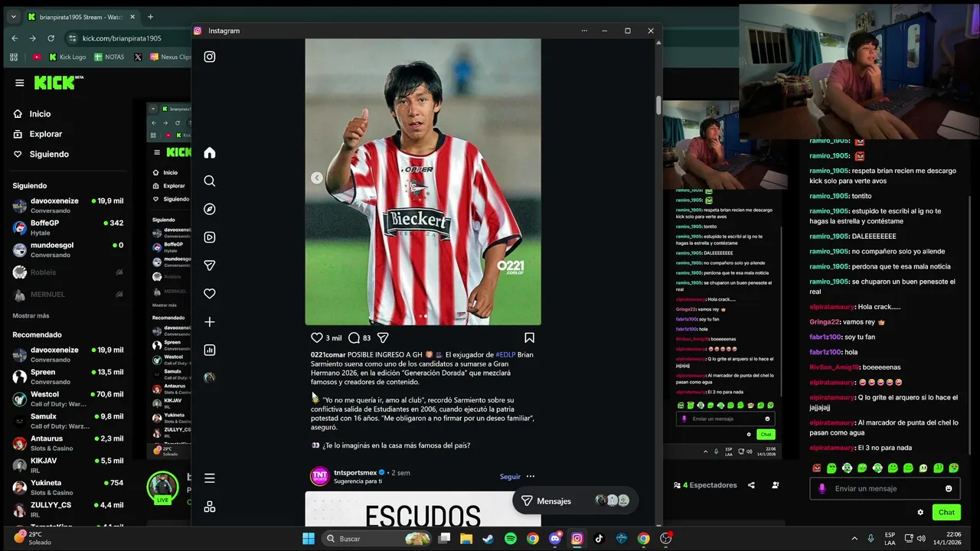The width and height of the screenshot is (980, 551).
Task: Open the Mensajes floating messages panel
Action: pyautogui.click(x=574, y=500)
